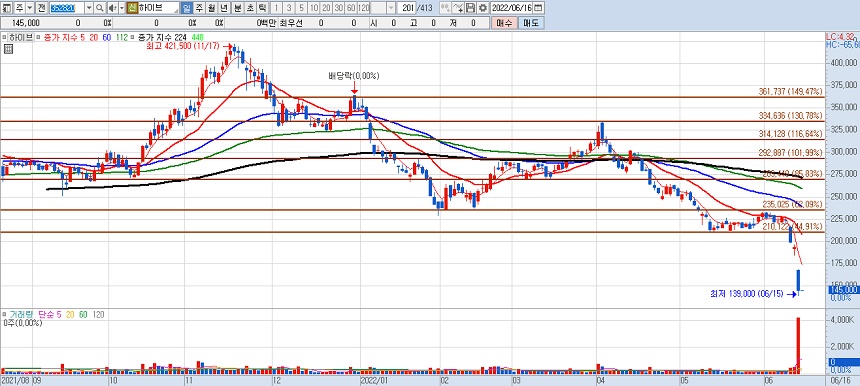Viewport: 860px width, 386px height.
Task: Click the speaker sound icon
Action: 112,8
